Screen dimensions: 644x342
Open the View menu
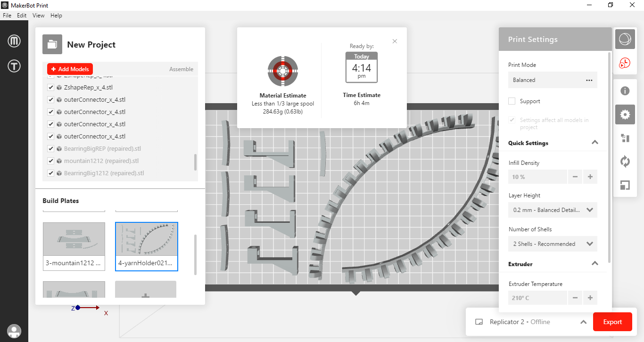[39, 16]
